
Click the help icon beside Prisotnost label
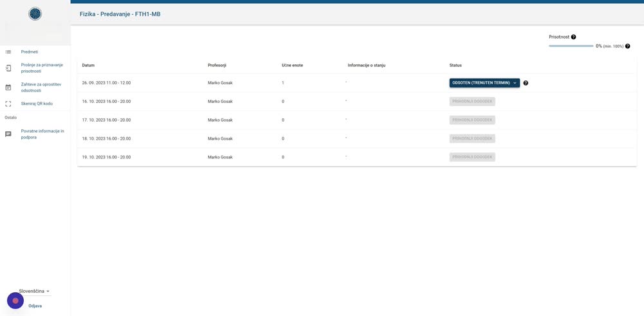pos(573,37)
